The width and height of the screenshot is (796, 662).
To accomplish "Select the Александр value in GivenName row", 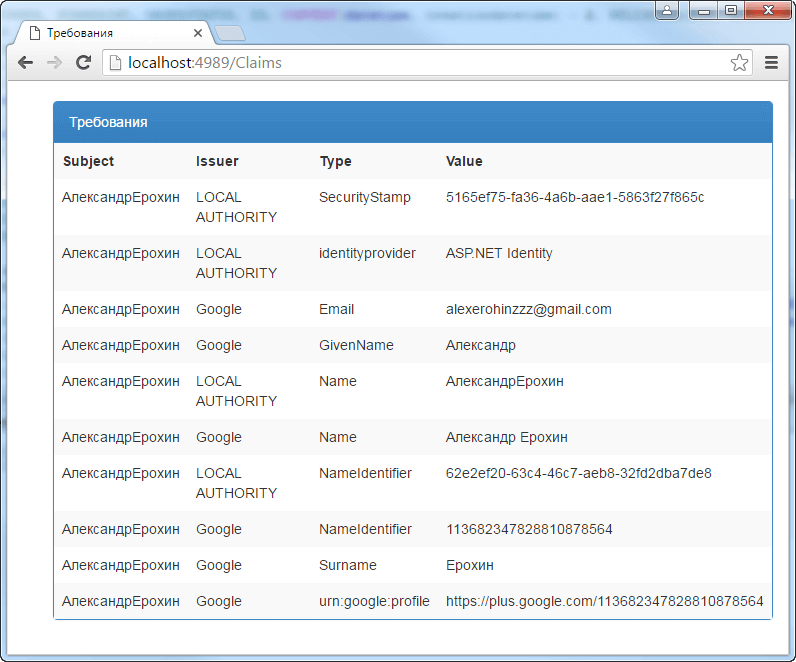I will click(480, 345).
